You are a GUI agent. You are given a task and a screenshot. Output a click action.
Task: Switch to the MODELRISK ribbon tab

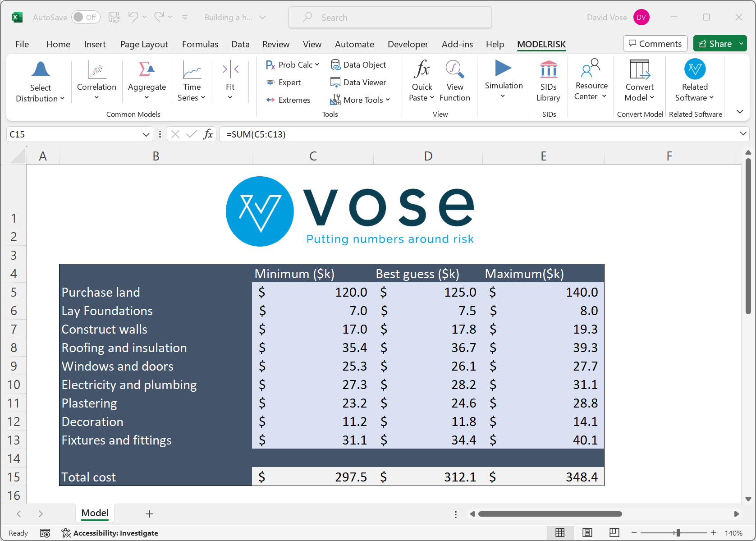coord(541,44)
